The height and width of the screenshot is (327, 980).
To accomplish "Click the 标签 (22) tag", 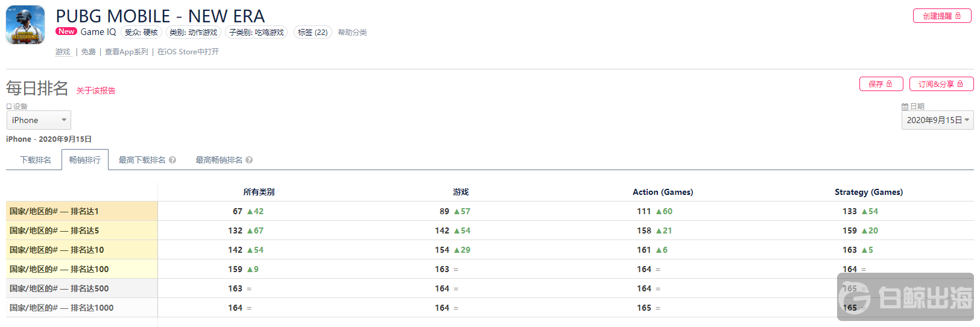I will (x=312, y=33).
